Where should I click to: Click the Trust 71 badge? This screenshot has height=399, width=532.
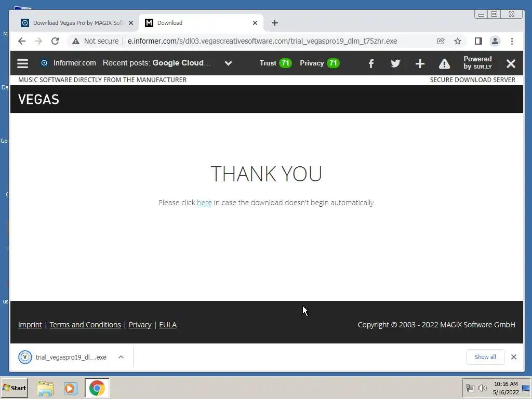[x=275, y=63]
